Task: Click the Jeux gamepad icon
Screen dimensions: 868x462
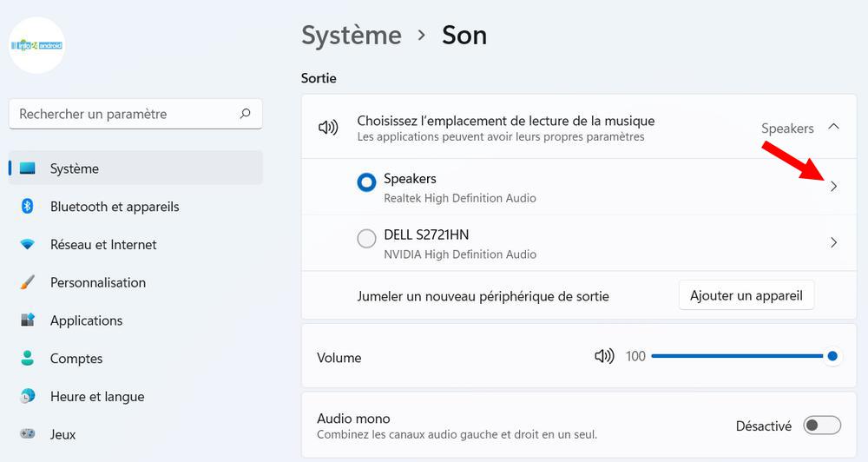Action: click(x=27, y=433)
